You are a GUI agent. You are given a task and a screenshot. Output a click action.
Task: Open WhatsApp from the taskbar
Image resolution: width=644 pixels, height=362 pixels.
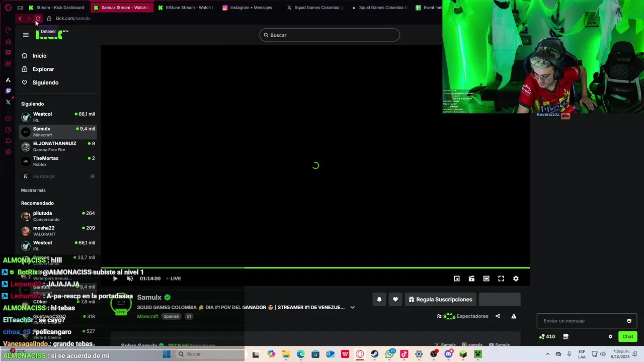389,354
